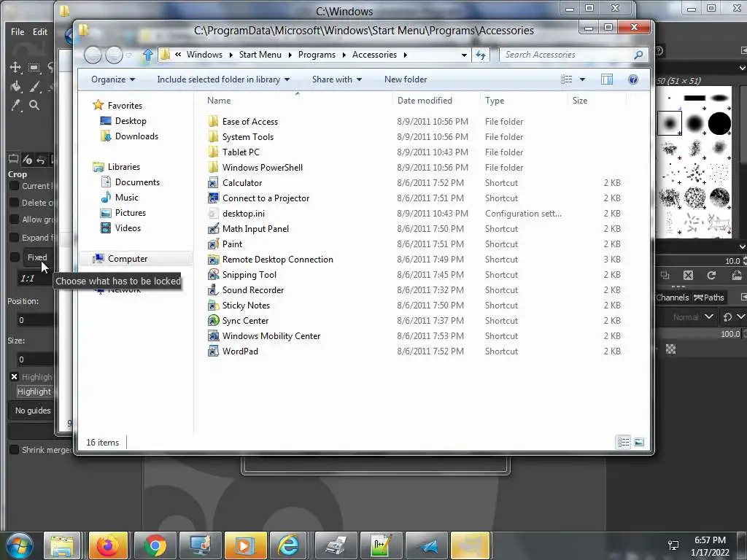The image size is (747, 560).
Task: Enable Allow growing checkbox
Action: 15,219
